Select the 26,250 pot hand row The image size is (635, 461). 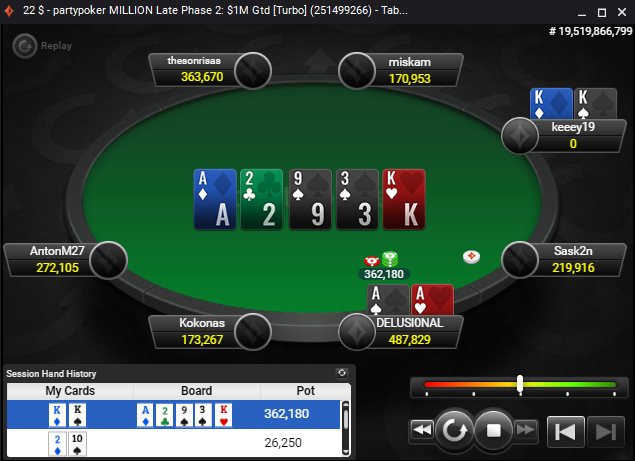tap(173, 442)
